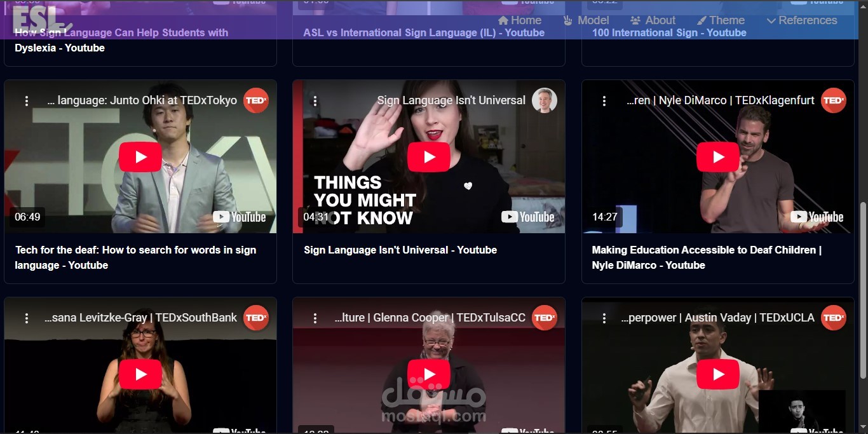Click TED channel icon on Glenna Cooper video

click(x=545, y=318)
